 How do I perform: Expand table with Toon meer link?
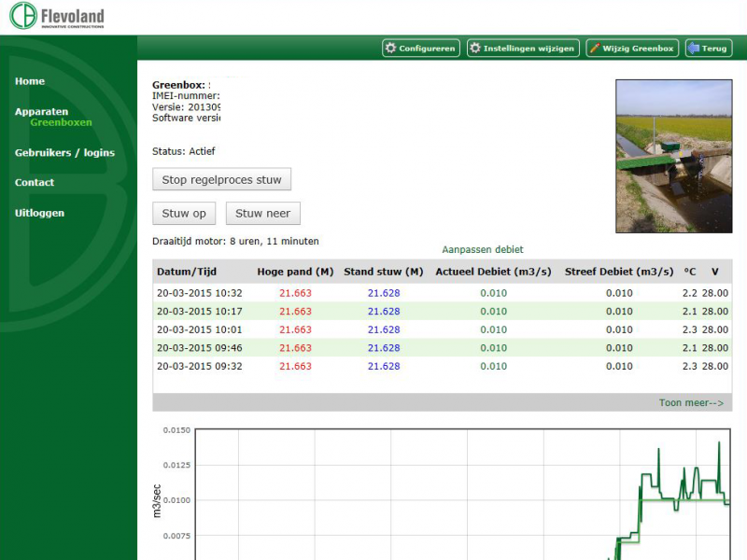pyautogui.click(x=691, y=403)
